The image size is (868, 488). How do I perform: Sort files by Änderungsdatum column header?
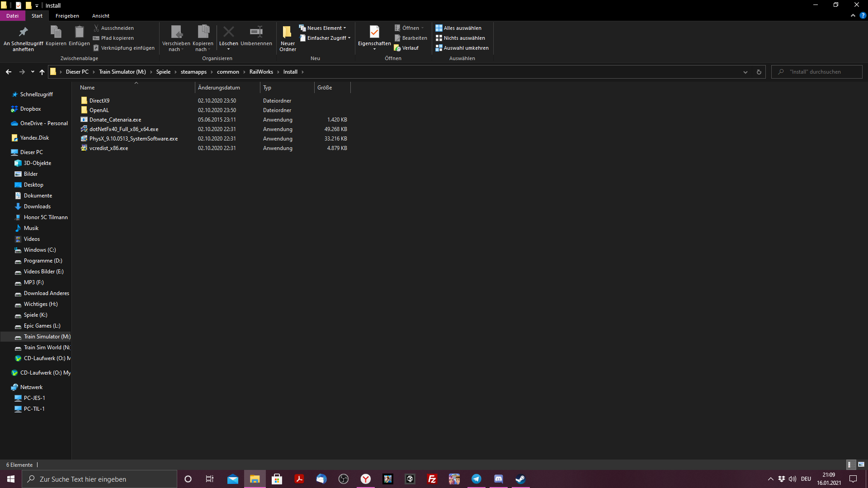[219, 88]
